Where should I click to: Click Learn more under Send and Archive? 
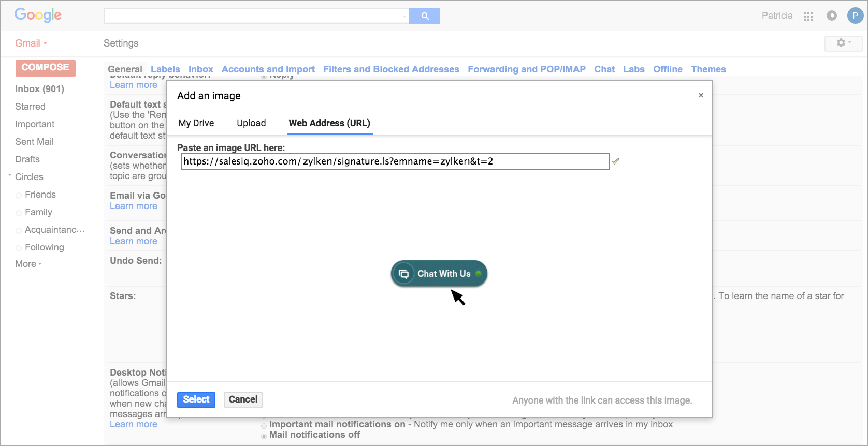tap(134, 241)
